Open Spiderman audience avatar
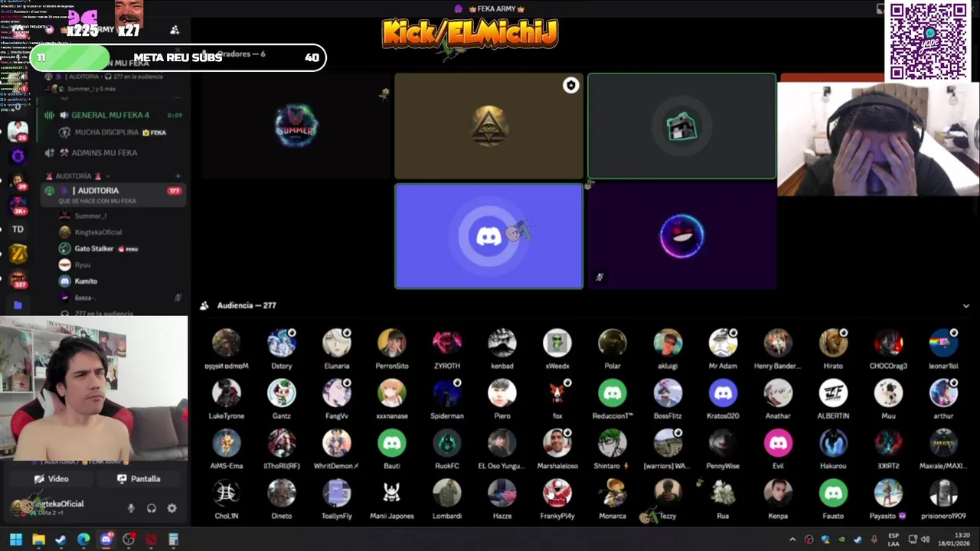The height and width of the screenshot is (551, 980). [x=447, y=393]
